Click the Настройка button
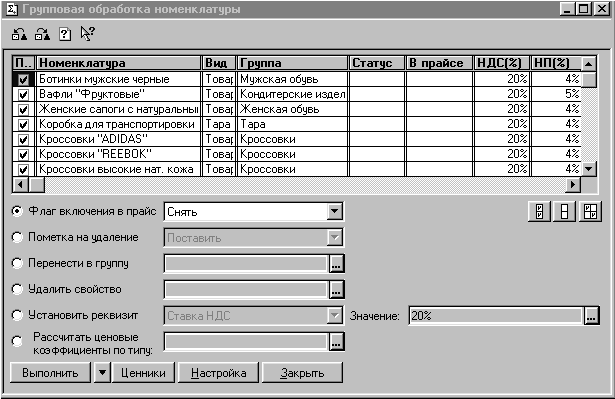The width and height of the screenshot is (615, 399). (x=218, y=372)
